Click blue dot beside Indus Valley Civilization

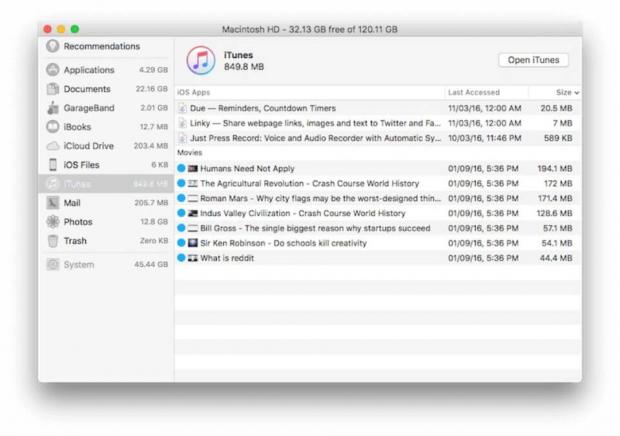[181, 213]
